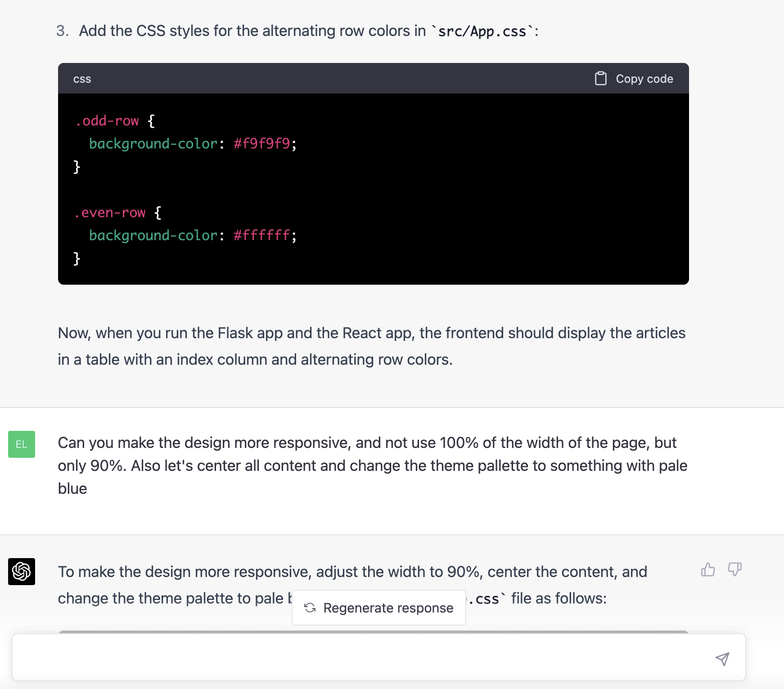Image resolution: width=784 pixels, height=689 pixels.
Task: Click the user message about responsive design
Action: pos(360,465)
